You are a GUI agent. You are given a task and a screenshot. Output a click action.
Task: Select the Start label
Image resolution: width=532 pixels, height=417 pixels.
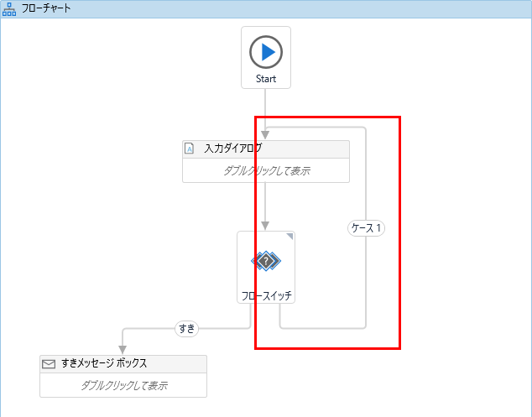pos(266,79)
